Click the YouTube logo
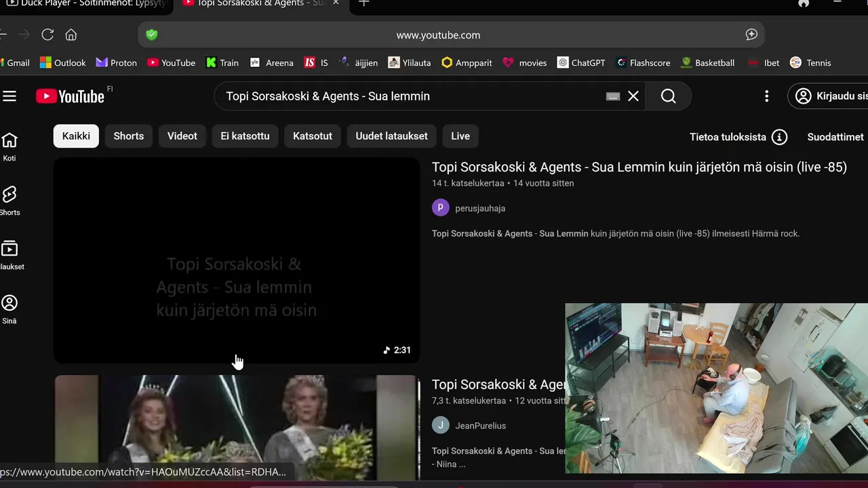The image size is (868, 488). click(x=71, y=96)
